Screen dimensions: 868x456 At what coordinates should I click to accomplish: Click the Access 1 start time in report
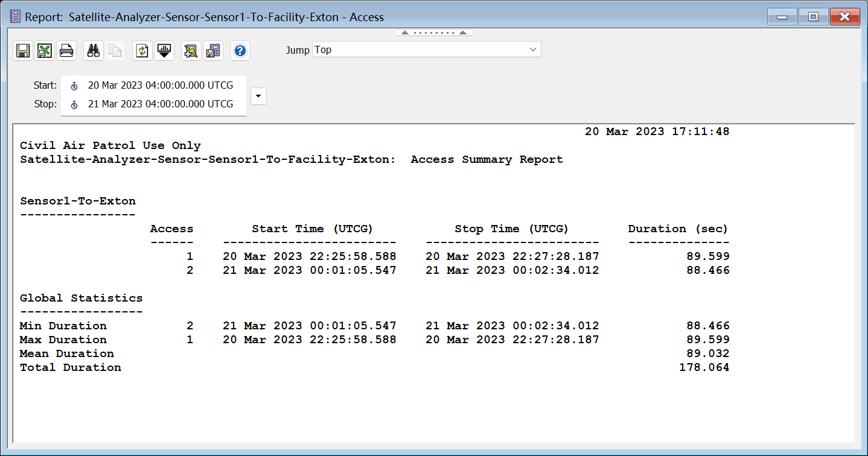tap(310, 256)
